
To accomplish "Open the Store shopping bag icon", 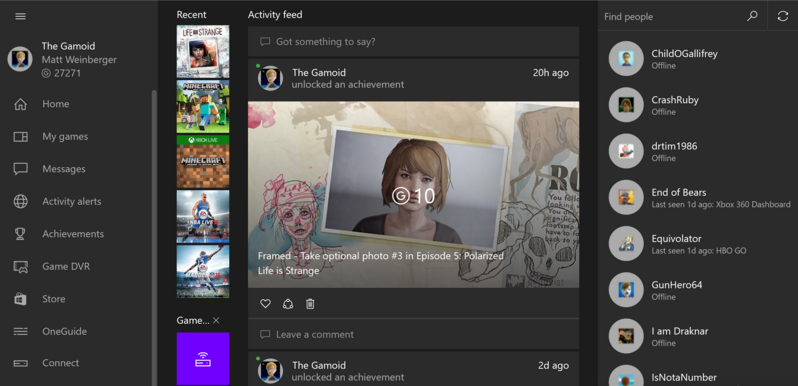I will (20, 299).
